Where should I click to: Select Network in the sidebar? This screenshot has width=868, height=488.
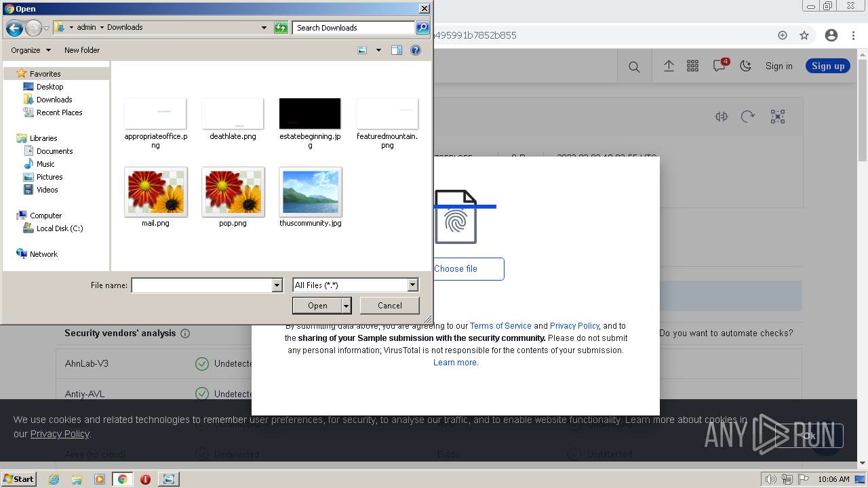(43, 254)
